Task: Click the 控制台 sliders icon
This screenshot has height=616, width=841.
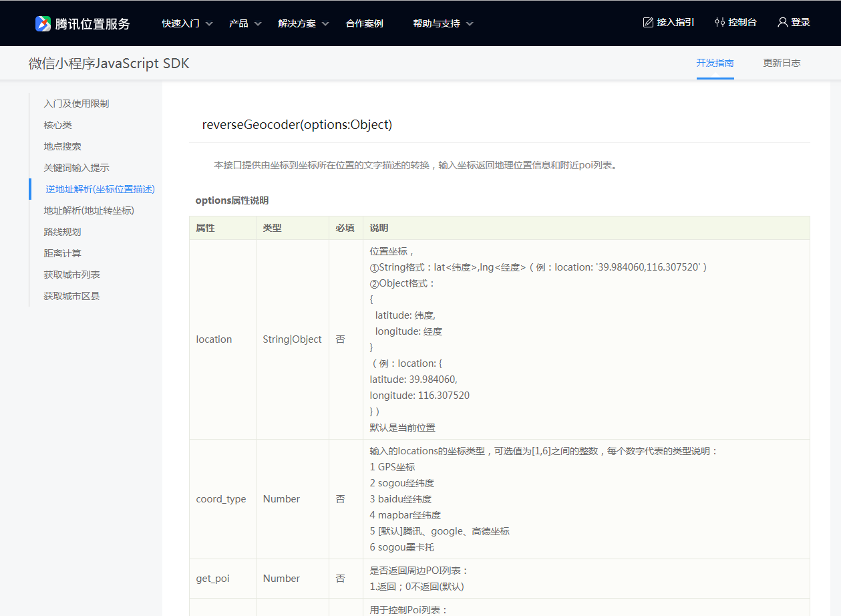Action: coord(719,23)
